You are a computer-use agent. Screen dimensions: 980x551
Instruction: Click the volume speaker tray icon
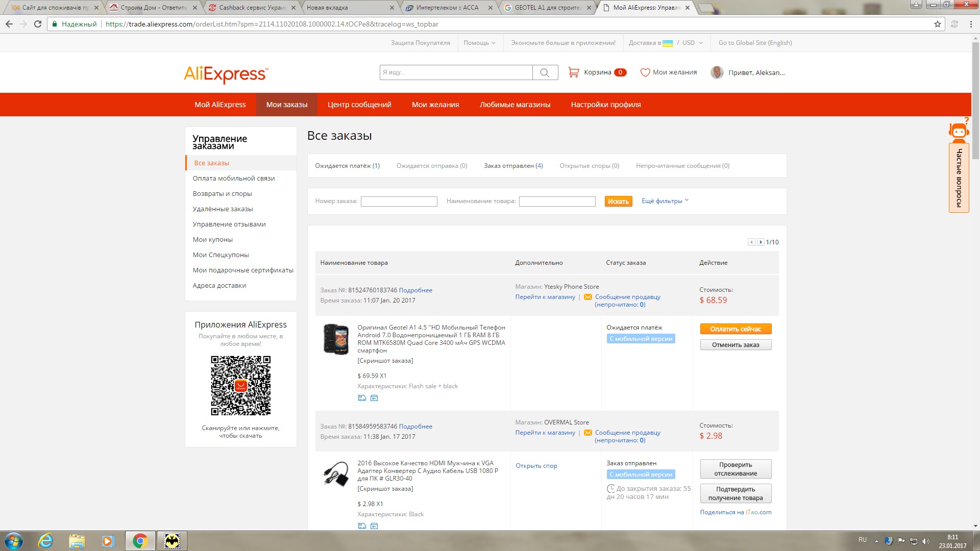pyautogui.click(x=926, y=541)
